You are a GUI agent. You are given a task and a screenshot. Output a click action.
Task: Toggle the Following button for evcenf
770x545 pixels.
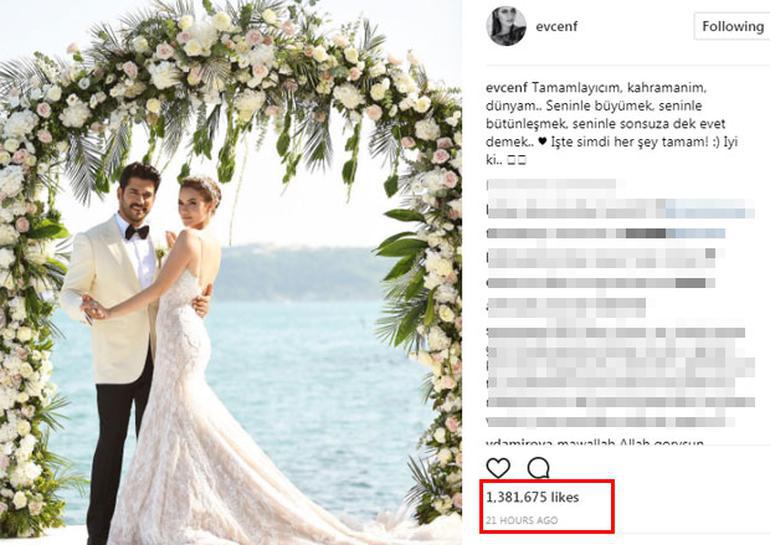[x=732, y=26]
